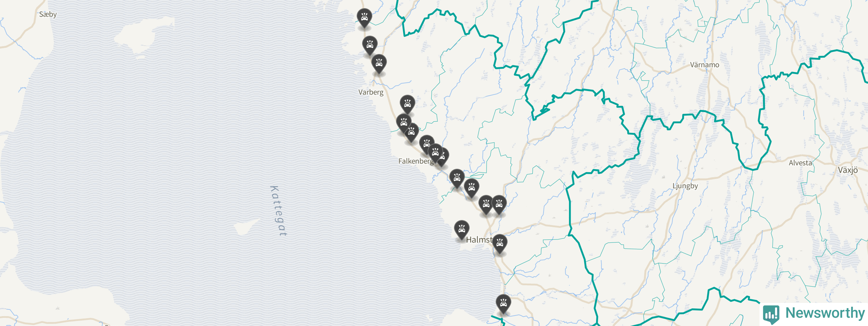Image resolution: width=868 pixels, height=326 pixels.
Task: Select the car marker west of Halmstad
Action: pyautogui.click(x=461, y=230)
